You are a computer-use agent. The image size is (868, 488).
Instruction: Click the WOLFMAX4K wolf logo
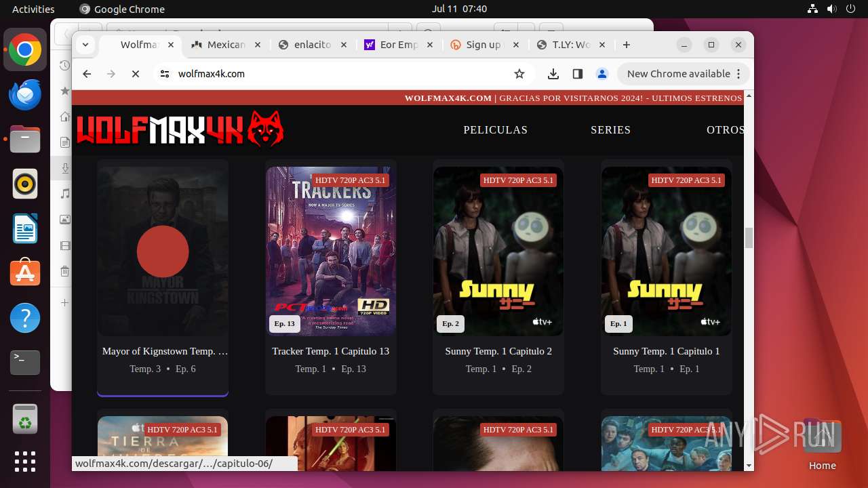pos(180,129)
